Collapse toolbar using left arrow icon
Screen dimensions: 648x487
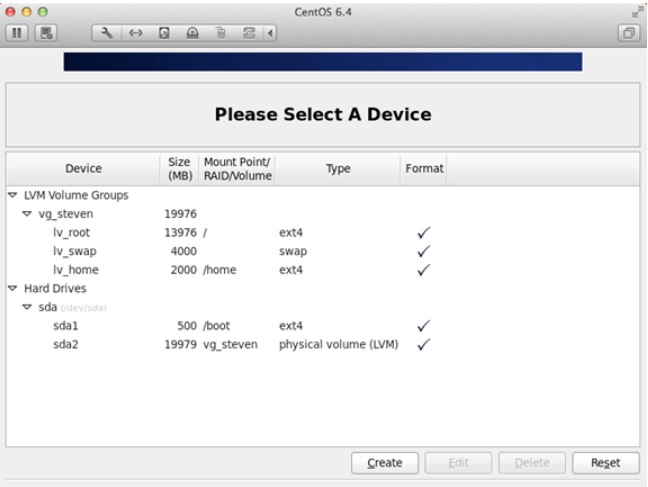268,33
